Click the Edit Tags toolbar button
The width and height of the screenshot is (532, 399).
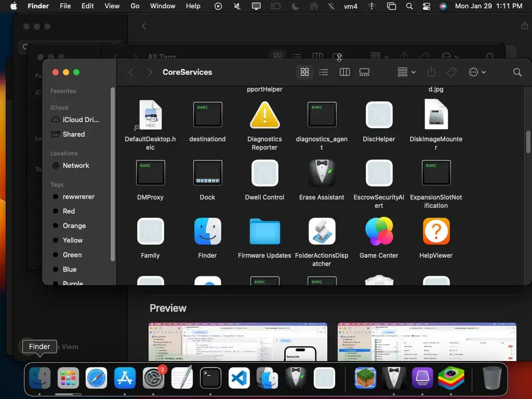pyautogui.click(x=451, y=72)
